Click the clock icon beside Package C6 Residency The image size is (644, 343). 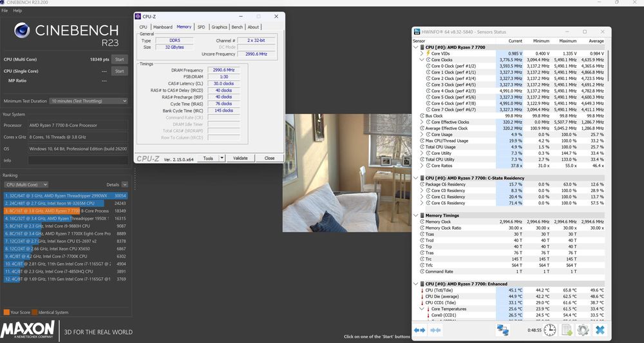pos(422,184)
